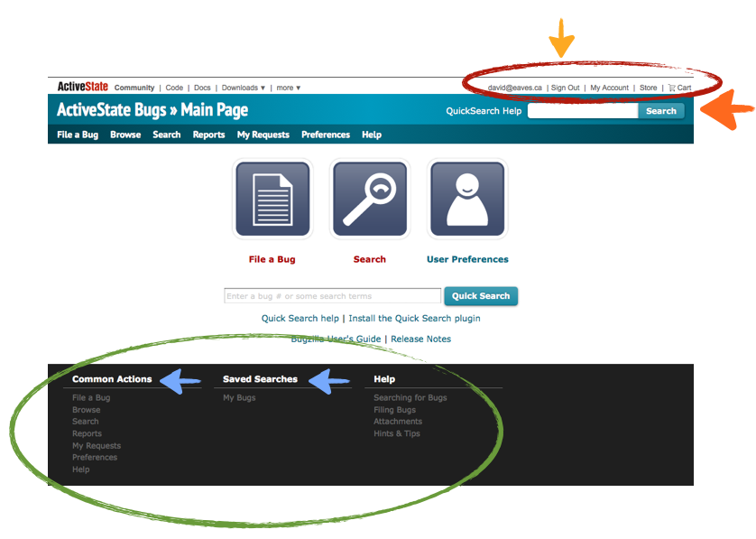Image resolution: width=756 pixels, height=539 pixels.
Task: Click the File a Bug document icon
Action: click(272, 200)
